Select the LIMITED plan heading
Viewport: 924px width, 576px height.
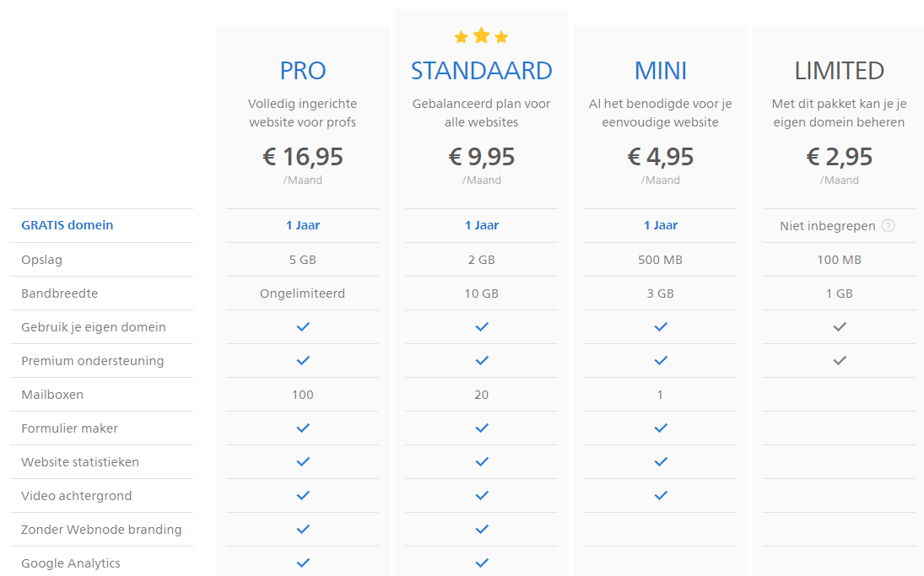pos(839,71)
